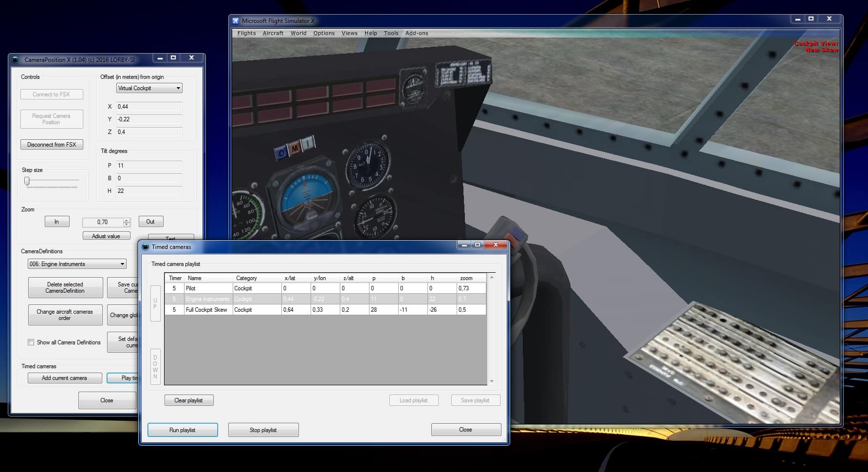Click the zoom value spinner up arrow
868x472 pixels.
[x=127, y=220]
